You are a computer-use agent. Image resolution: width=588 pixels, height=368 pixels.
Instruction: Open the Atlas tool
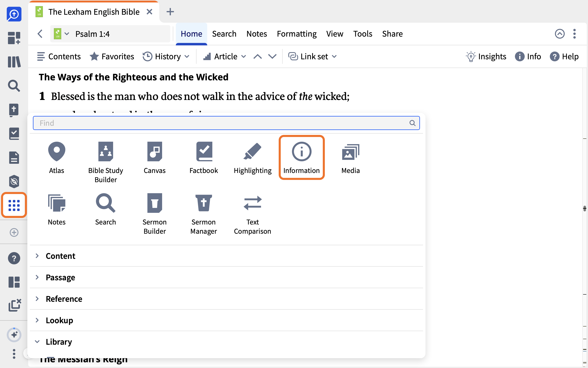click(x=57, y=157)
